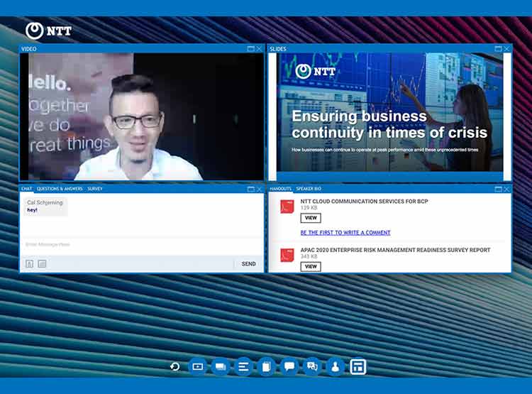
Task: Open the video panel from bottom toolbar
Action: coord(197,366)
